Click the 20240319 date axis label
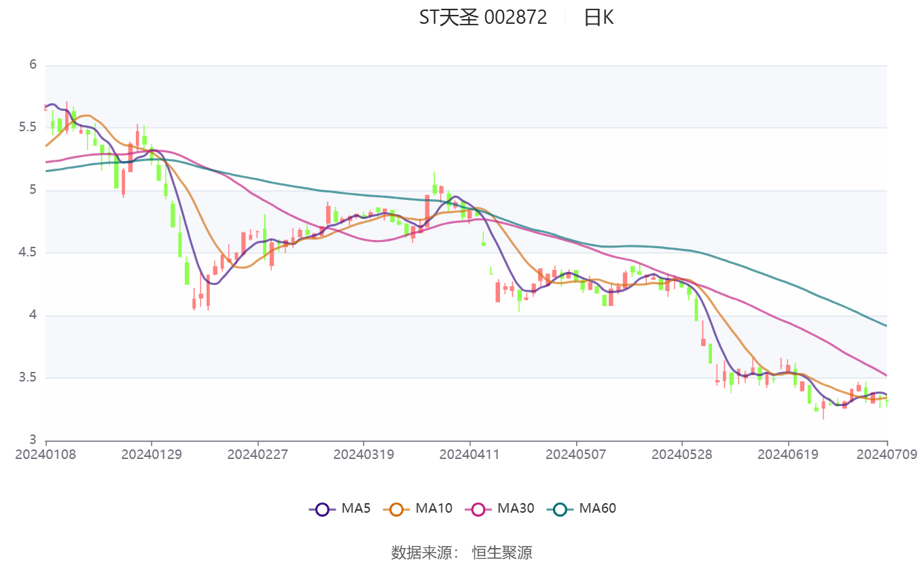Screen dimensions: 924x563 [x=363, y=454]
